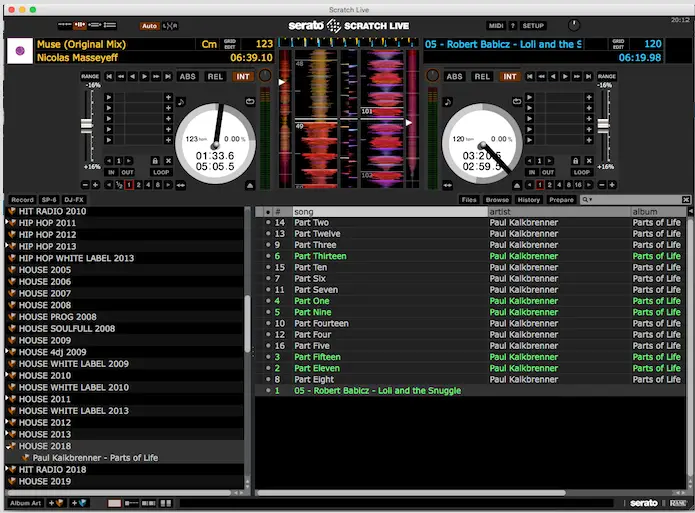Open the DJ-FX tab
Image resolution: width=695 pixels, height=513 pixels.
coord(74,200)
